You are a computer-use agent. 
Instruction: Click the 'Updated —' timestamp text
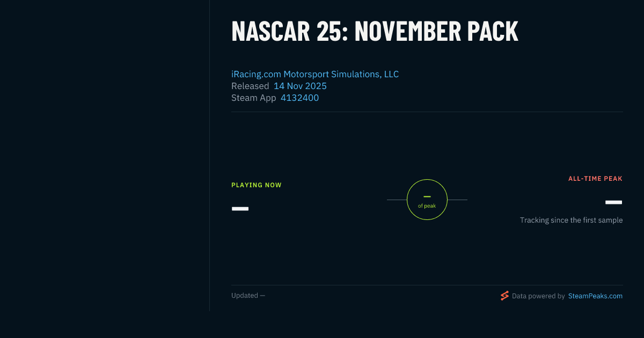coord(248,296)
